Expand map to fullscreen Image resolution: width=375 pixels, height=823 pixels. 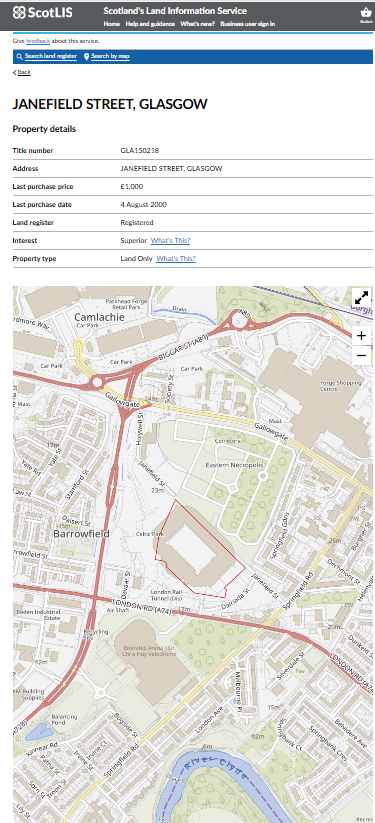click(361, 298)
